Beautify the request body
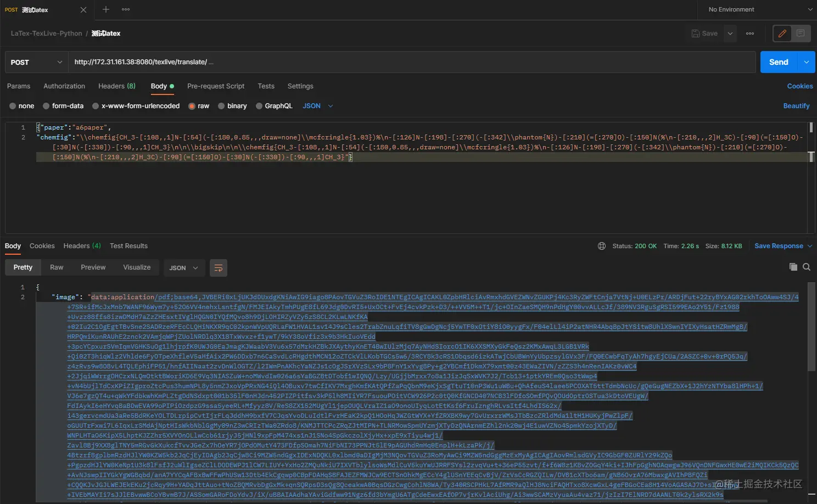This screenshot has width=817, height=504. 796,106
